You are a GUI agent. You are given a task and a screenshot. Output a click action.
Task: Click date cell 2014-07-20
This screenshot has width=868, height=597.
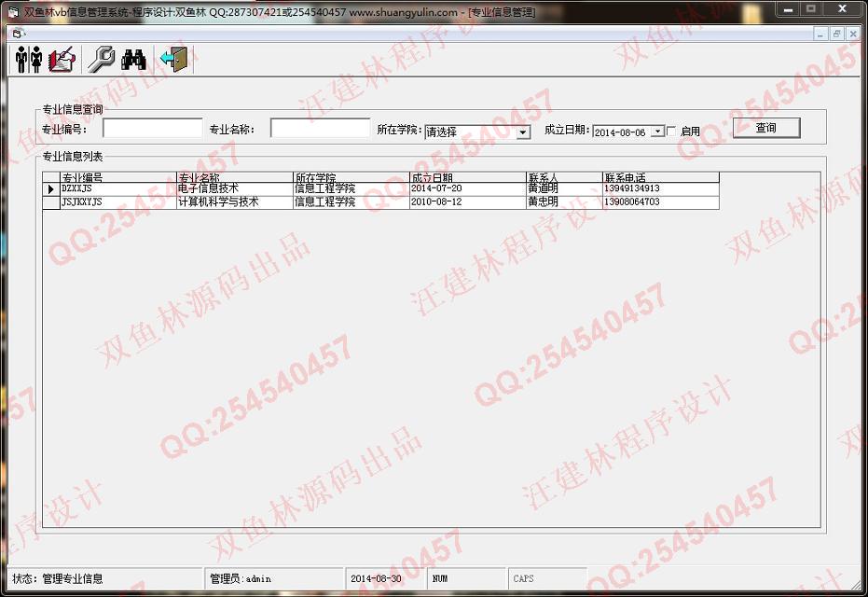point(468,188)
